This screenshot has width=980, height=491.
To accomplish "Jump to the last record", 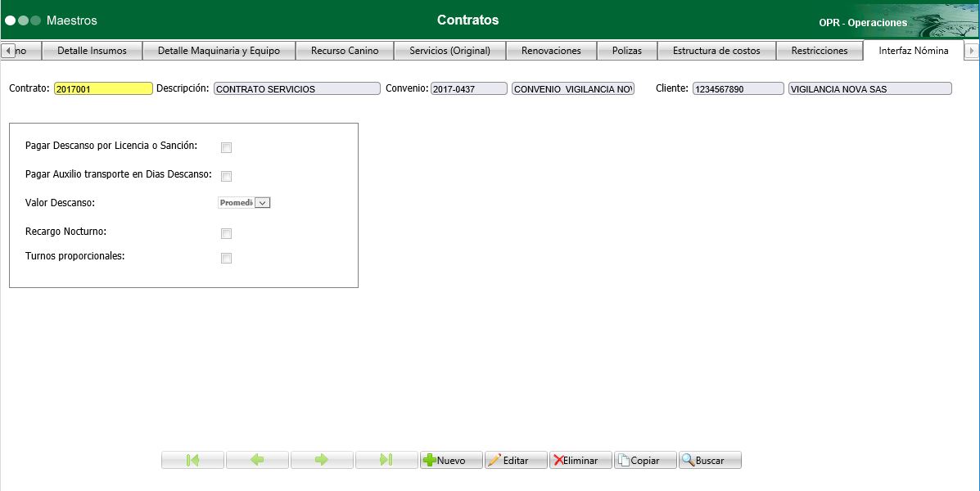I will coord(386,461).
